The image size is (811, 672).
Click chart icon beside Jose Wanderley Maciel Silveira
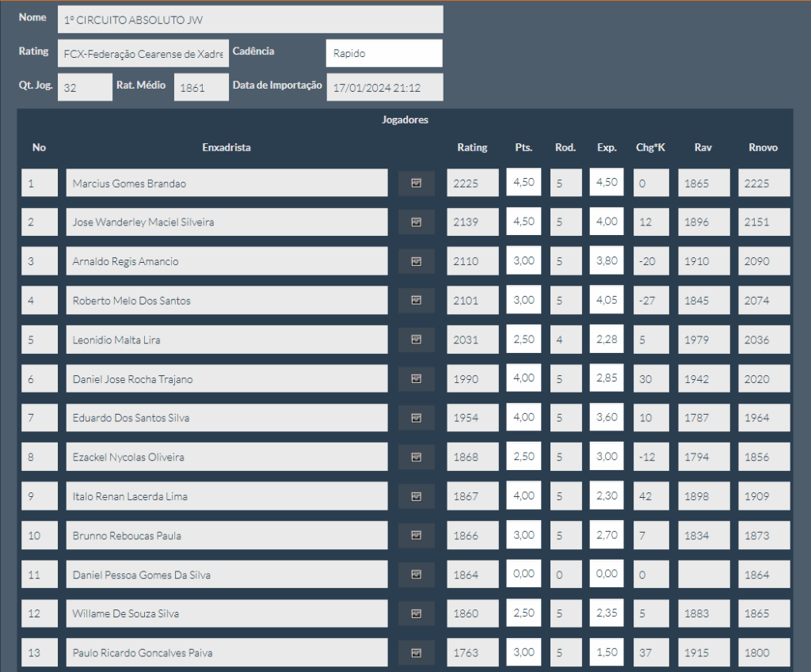click(x=417, y=222)
